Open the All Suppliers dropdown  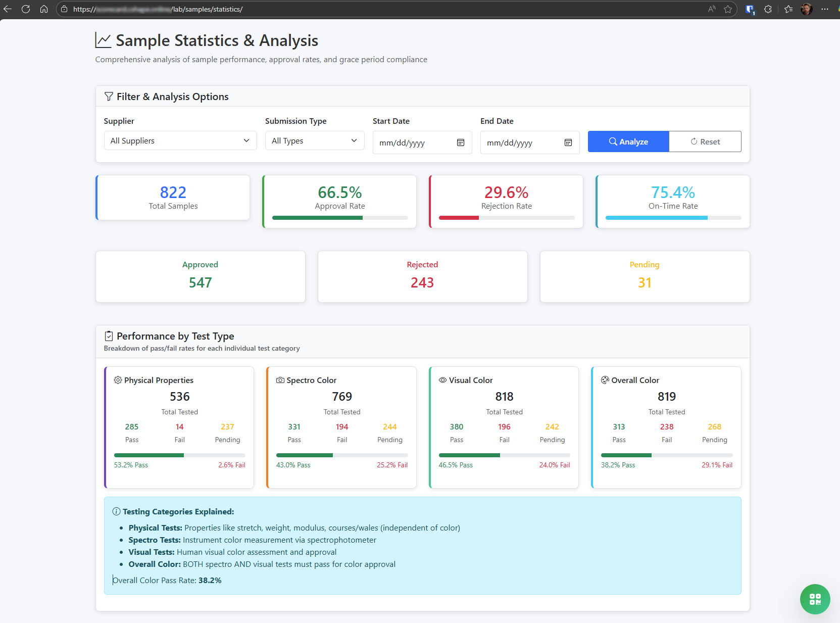(180, 140)
